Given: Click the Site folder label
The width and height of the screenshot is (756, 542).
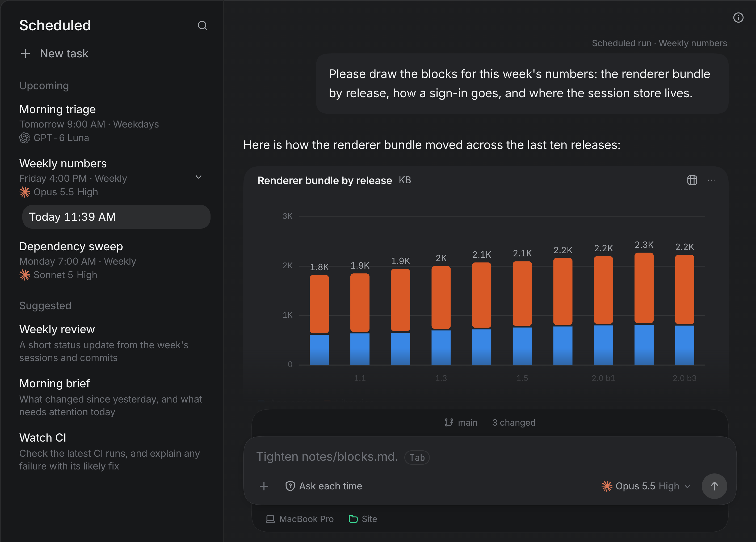Looking at the screenshot, I should pos(369,519).
